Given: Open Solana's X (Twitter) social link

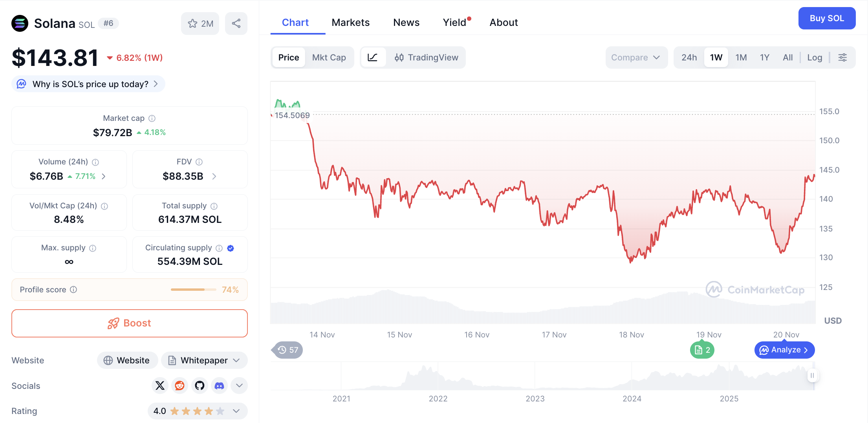Looking at the screenshot, I should pyautogui.click(x=160, y=386).
